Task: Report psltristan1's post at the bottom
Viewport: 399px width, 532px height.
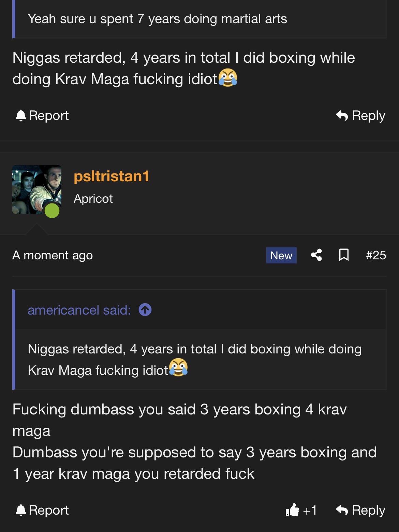Action: (x=42, y=510)
